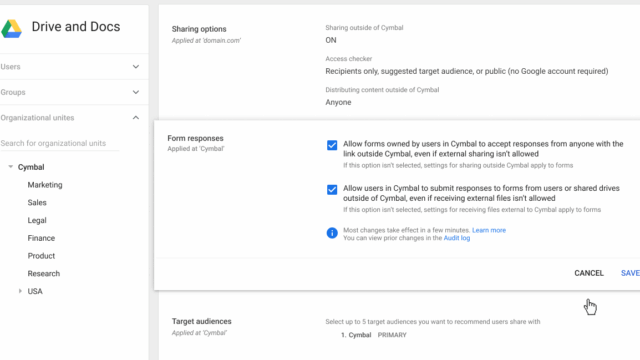This screenshot has height=360, width=640.
Task: Click the Sharing options heading
Action: coord(199,29)
